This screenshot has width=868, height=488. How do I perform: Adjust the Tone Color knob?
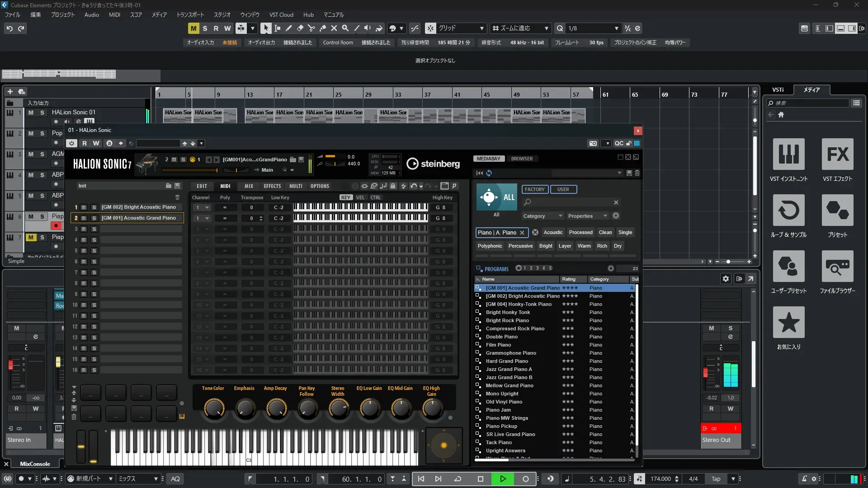coord(213,408)
